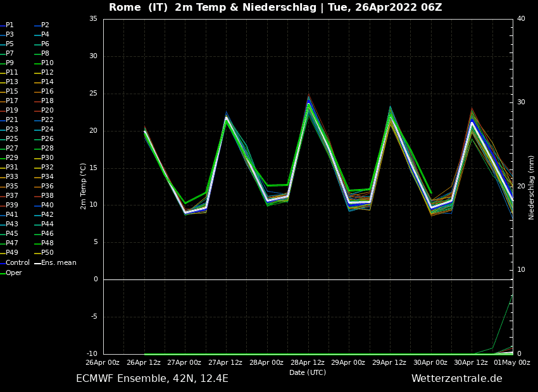Pick legend entry P46
The height and width of the screenshot is (392, 538).
coord(44,234)
